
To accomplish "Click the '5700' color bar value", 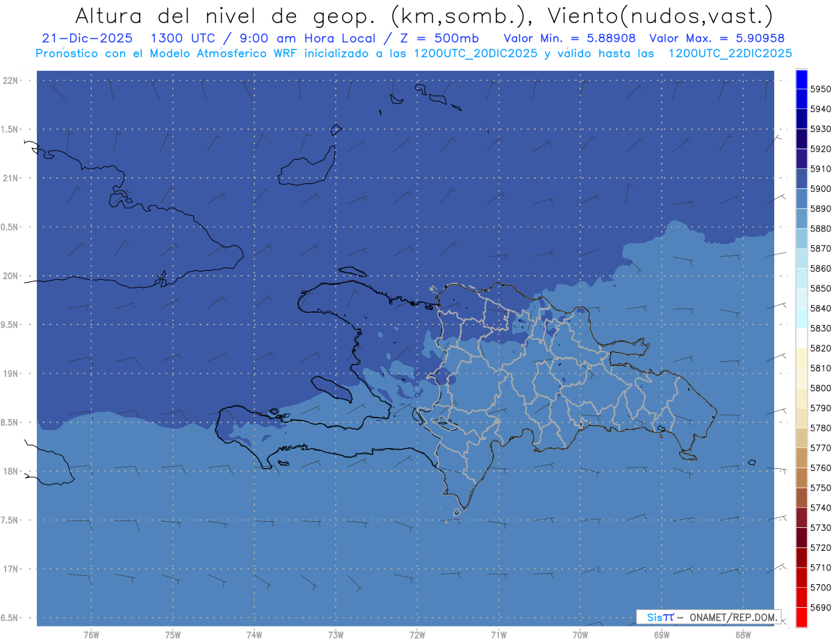I will [820, 587].
